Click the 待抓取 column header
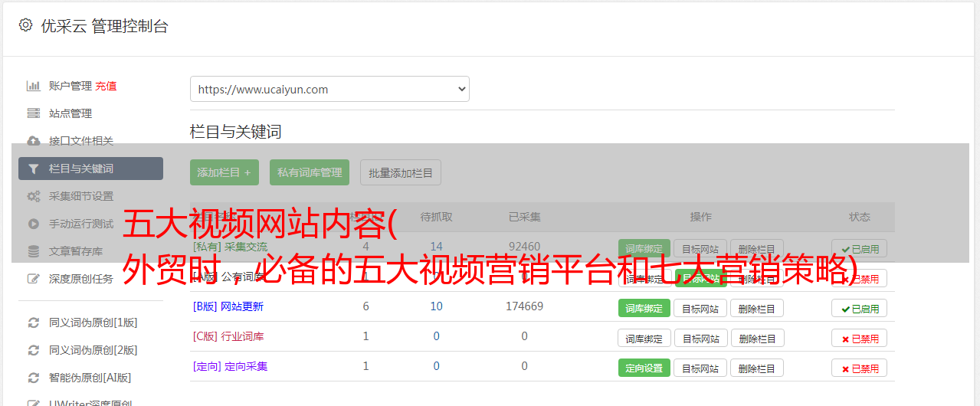This screenshot has height=406, width=980. click(x=437, y=217)
